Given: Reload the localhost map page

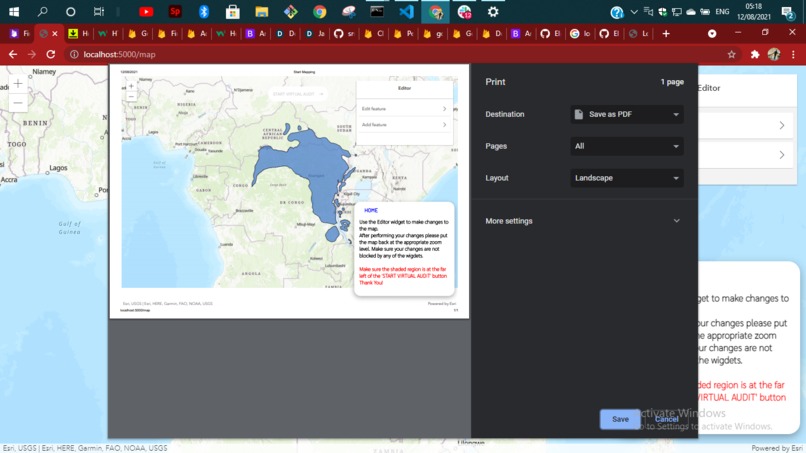Looking at the screenshot, I should coord(50,54).
